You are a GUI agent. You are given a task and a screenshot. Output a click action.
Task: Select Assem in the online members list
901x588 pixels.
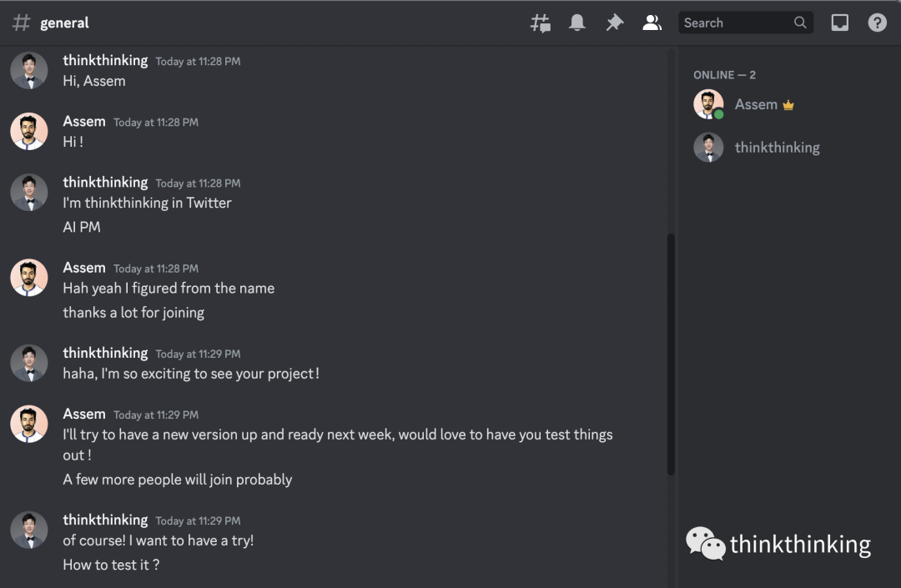(756, 104)
